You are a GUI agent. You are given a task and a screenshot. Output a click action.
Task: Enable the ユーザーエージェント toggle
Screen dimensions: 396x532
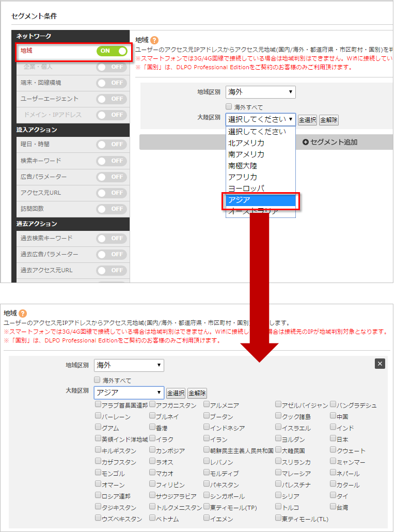pos(112,99)
